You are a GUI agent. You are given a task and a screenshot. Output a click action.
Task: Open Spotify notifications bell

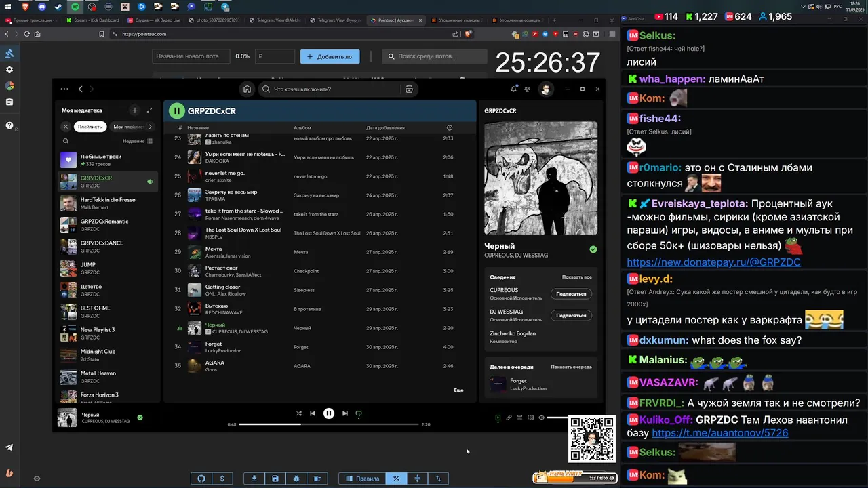(513, 89)
